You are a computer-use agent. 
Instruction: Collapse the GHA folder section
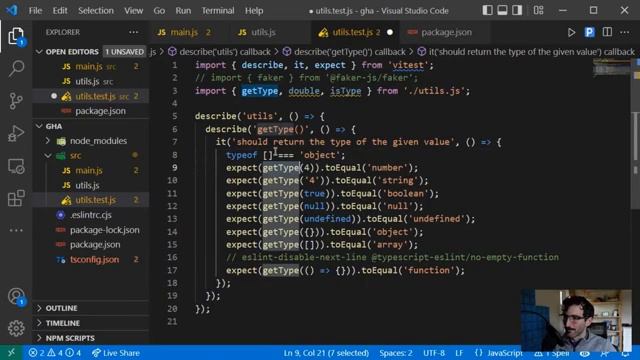[39, 126]
